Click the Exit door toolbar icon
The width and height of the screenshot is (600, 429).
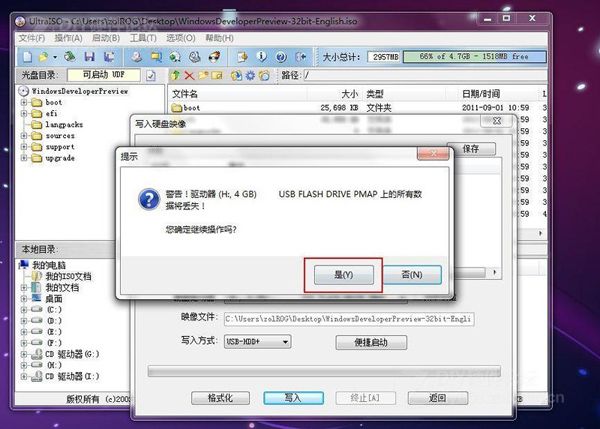[x=301, y=57]
